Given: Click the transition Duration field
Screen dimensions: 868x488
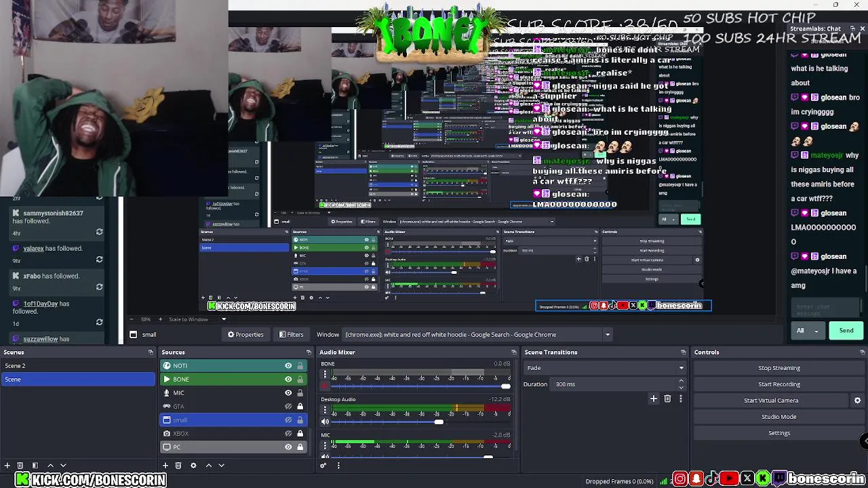Looking at the screenshot, I should tap(618, 384).
